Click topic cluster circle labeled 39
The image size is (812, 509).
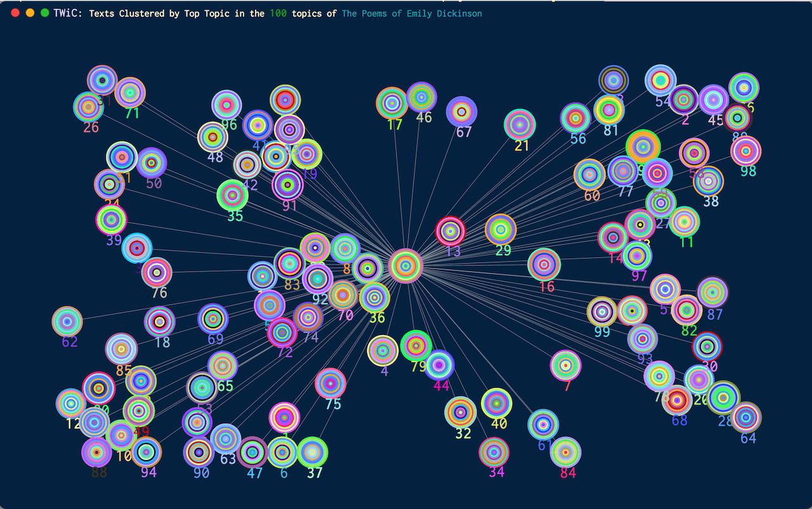[x=112, y=220]
